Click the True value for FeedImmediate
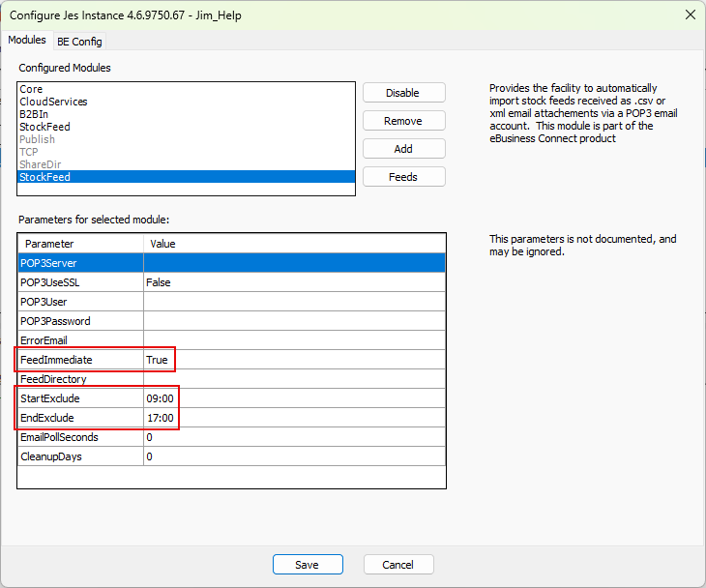 (x=294, y=360)
